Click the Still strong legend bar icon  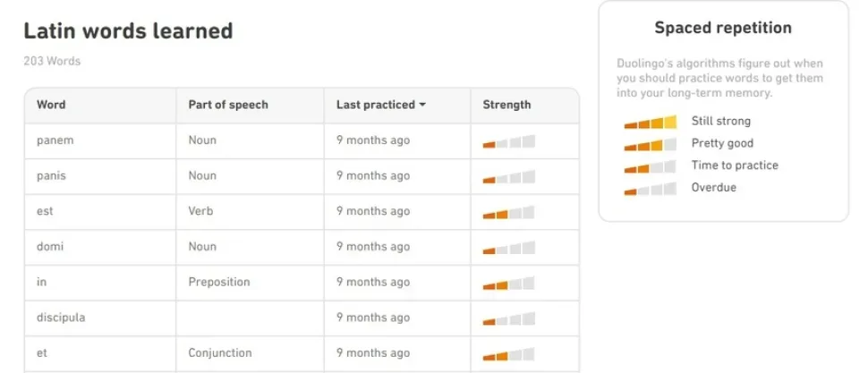tap(650, 122)
